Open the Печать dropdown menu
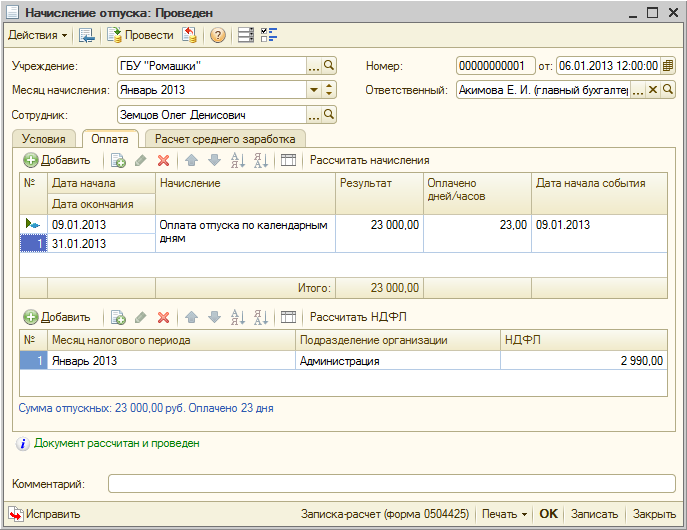The image size is (687, 530). tap(504, 514)
